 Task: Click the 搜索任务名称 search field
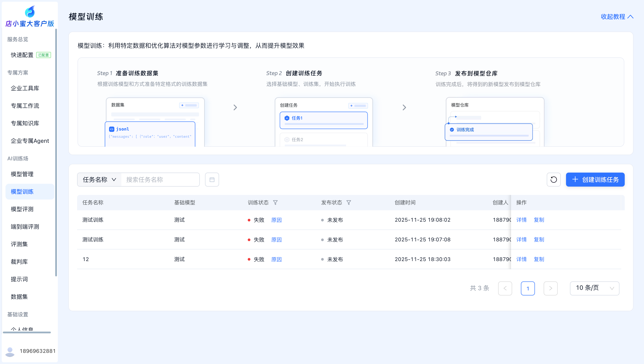point(160,180)
